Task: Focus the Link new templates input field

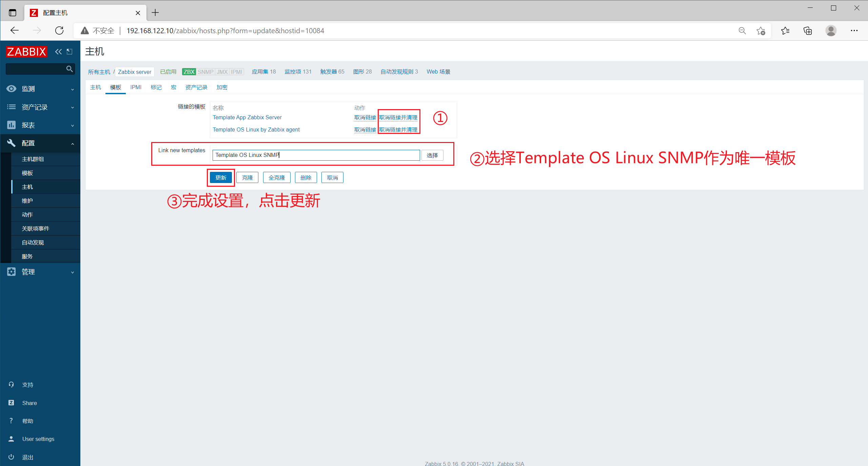Action: click(x=316, y=155)
